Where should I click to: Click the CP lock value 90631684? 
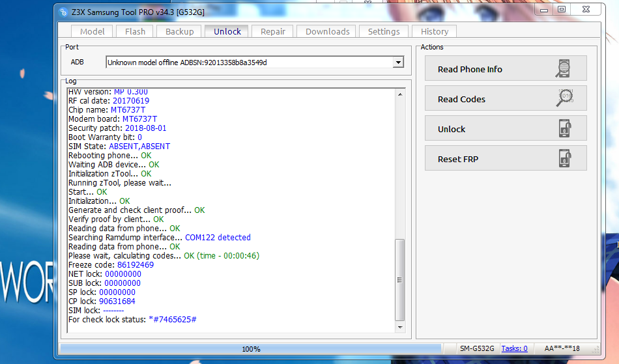(117, 301)
